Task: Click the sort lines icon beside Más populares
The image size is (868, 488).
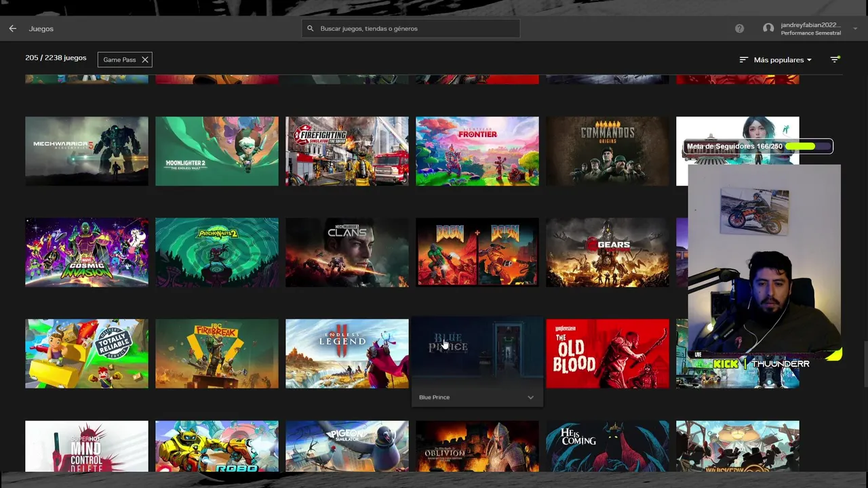Action: pyautogui.click(x=744, y=60)
